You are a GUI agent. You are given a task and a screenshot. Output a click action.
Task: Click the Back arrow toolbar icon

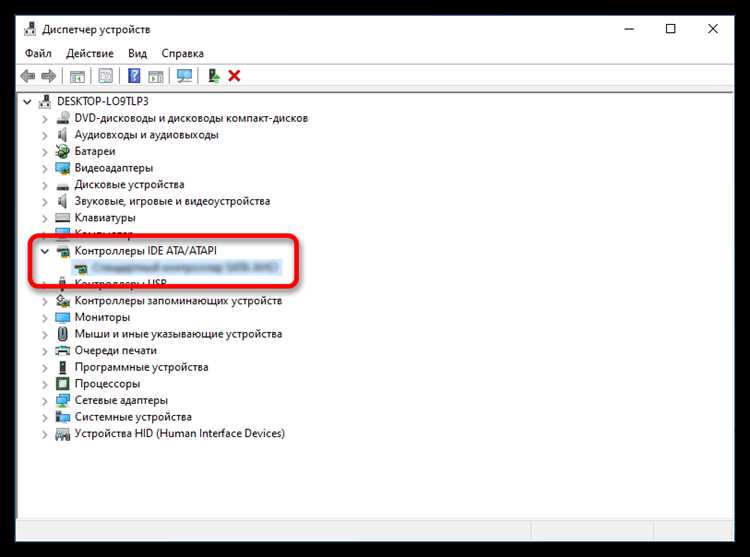(x=28, y=76)
